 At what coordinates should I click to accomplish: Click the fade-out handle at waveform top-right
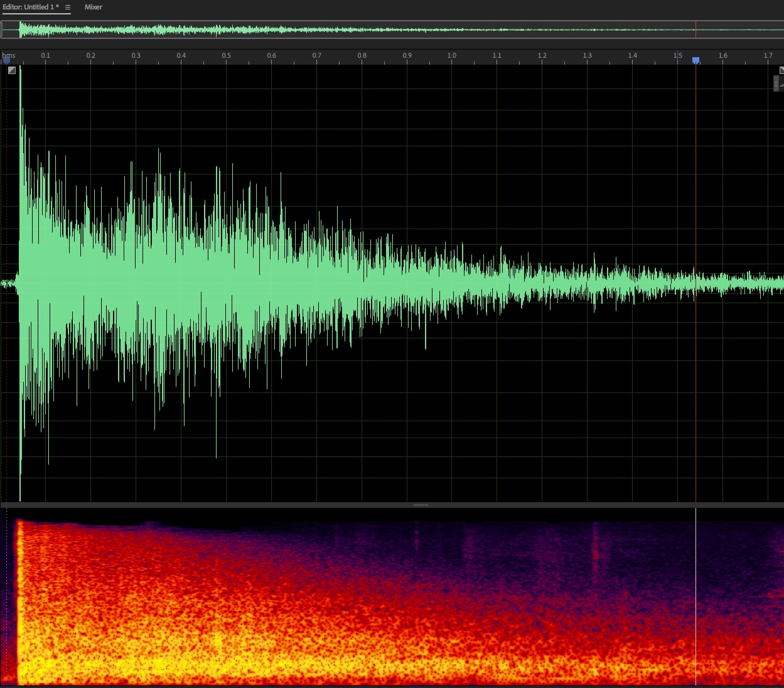[x=781, y=70]
